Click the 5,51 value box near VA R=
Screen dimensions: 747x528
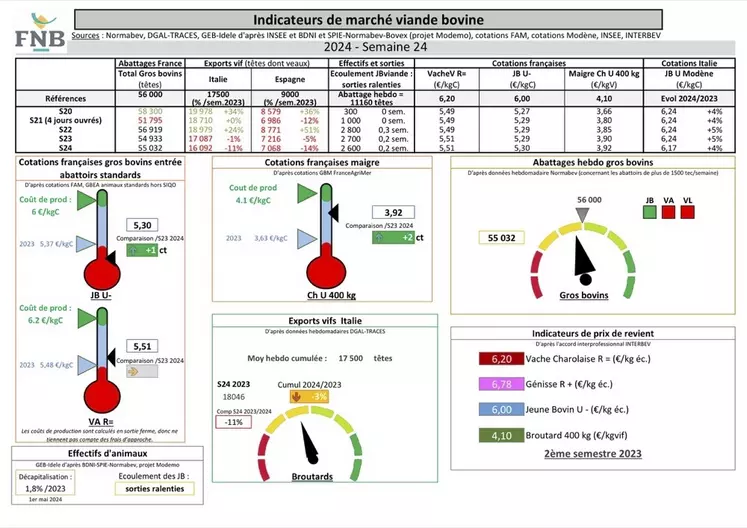tap(142, 346)
